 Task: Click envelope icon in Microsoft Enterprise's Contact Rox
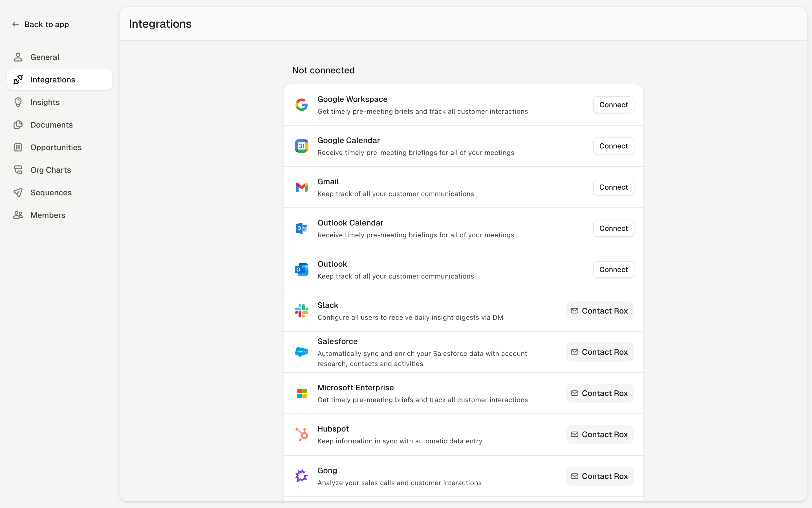(574, 393)
